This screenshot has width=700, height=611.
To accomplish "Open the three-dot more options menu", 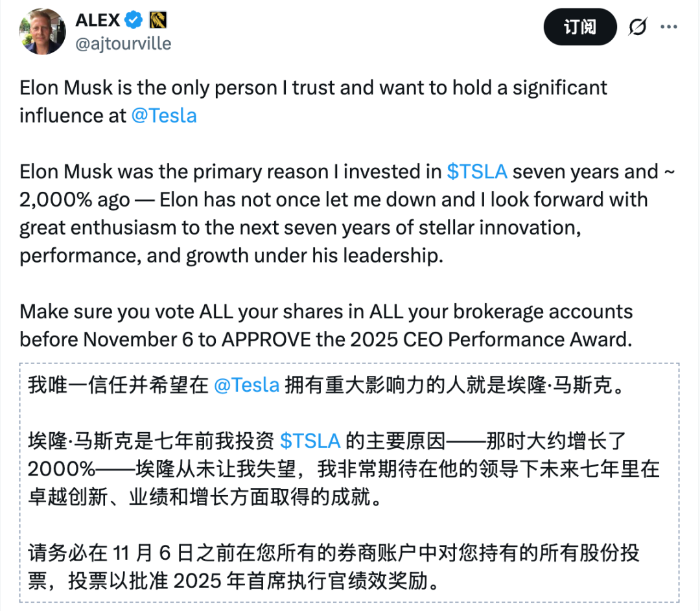I will [669, 27].
